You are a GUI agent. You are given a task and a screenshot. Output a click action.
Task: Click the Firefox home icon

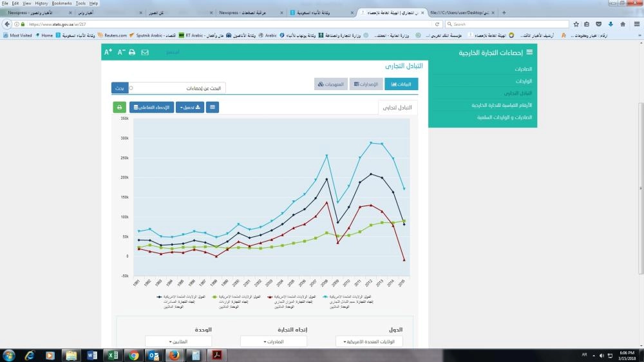pyautogui.click(x=623, y=24)
